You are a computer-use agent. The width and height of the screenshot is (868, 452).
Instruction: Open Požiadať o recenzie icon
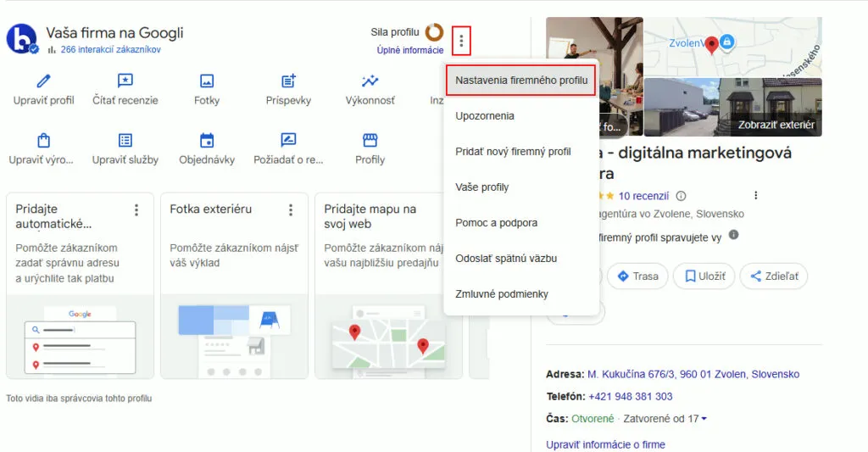point(288,141)
